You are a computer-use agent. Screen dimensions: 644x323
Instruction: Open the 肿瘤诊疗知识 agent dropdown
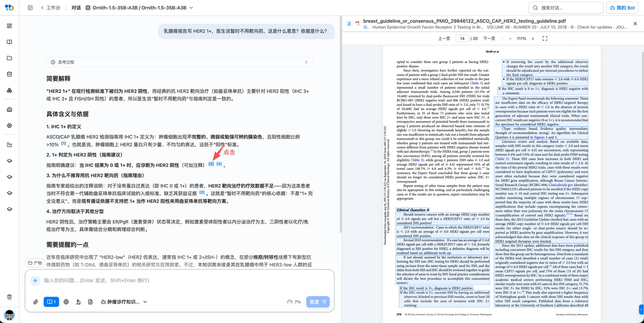[x=124, y=302]
